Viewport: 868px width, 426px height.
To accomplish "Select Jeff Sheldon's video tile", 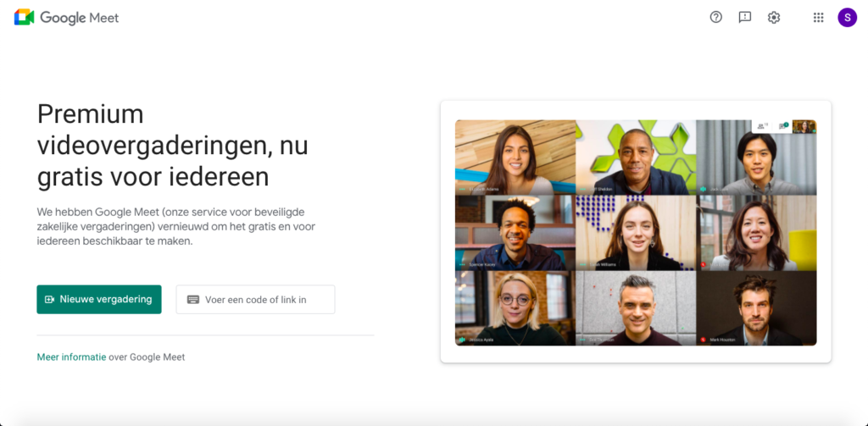I will [x=636, y=158].
